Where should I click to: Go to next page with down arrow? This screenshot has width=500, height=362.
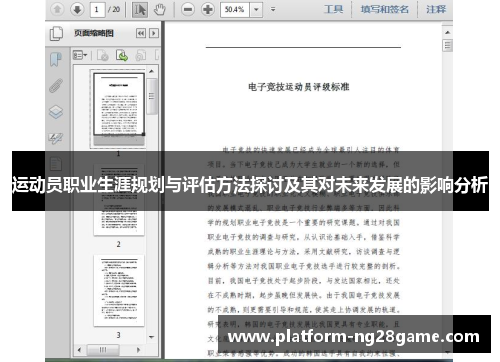coord(77,9)
